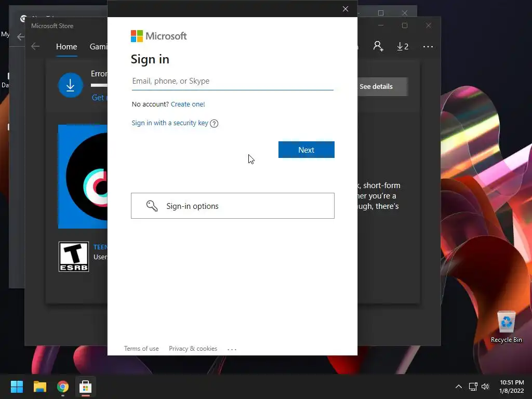
Task: Show hidden system tray icons
Action: click(458, 387)
